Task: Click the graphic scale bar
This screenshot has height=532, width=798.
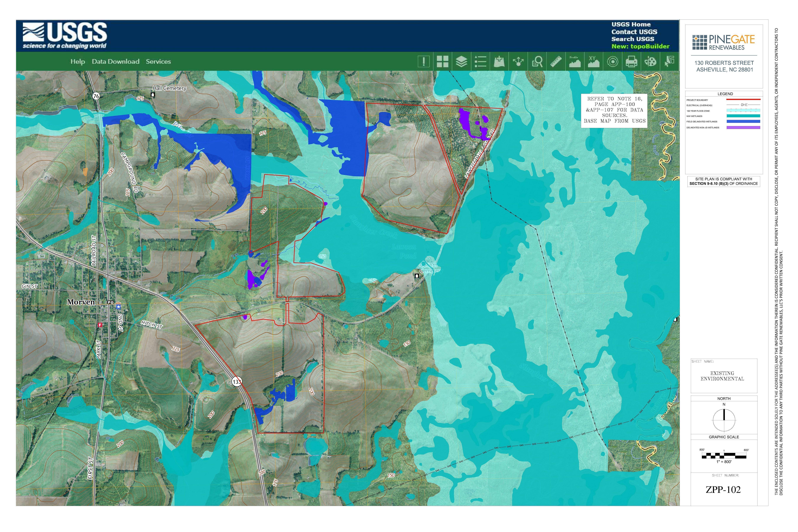Action: (x=724, y=456)
